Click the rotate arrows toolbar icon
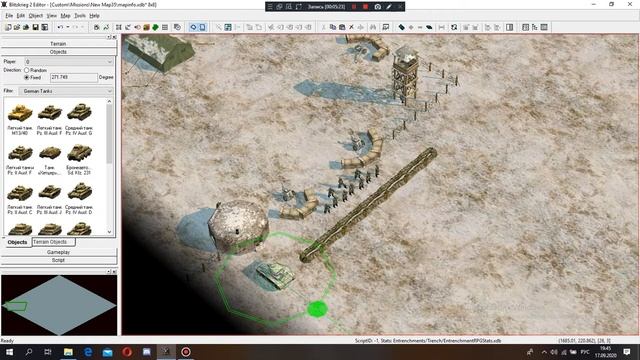This screenshot has width=640, height=360. tap(454, 27)
